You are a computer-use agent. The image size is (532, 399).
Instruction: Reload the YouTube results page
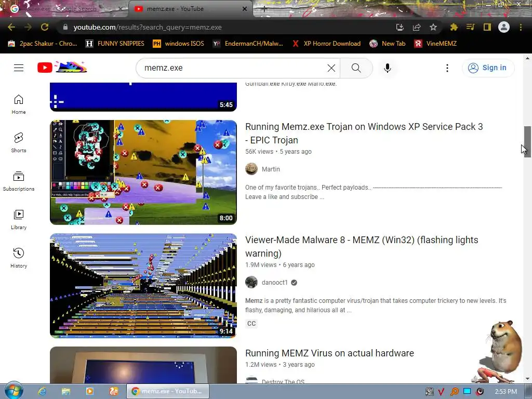[x=45, y=27]
